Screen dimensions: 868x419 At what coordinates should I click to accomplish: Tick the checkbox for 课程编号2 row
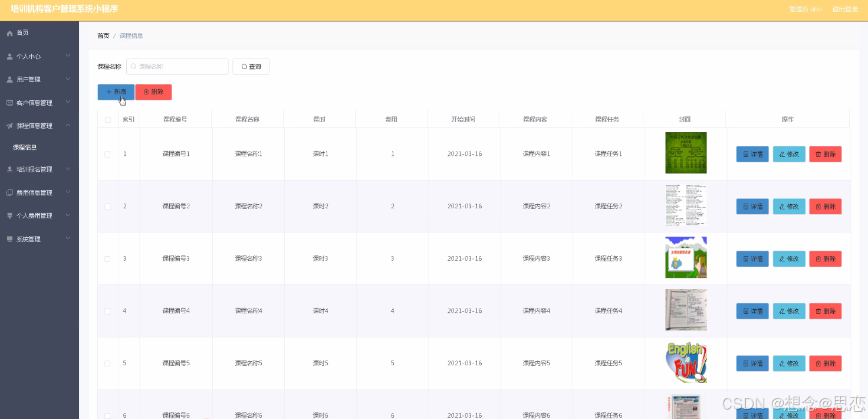pyautogui.click(x=107, y=207)
